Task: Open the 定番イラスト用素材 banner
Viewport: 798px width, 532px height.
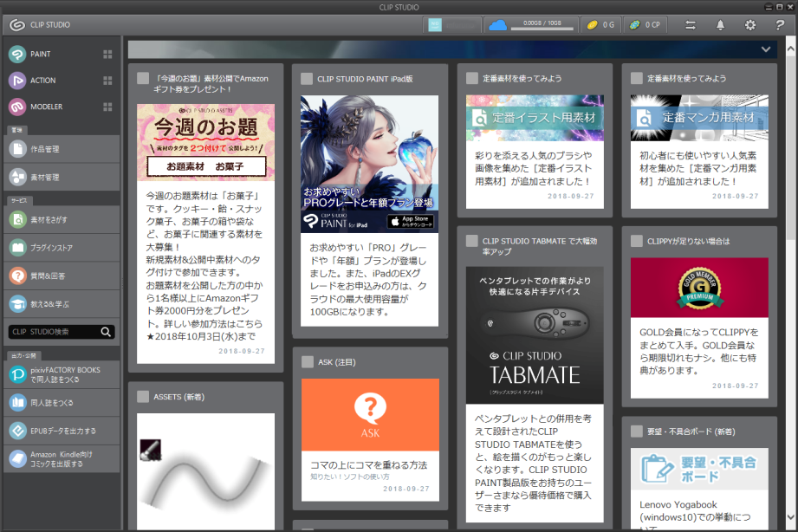Action: pyautogui.click(x=535, y=118)
